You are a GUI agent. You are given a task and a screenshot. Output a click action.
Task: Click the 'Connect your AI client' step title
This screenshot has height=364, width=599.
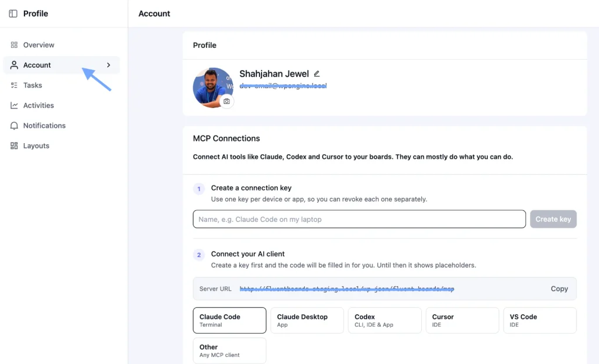coord(247,254)
